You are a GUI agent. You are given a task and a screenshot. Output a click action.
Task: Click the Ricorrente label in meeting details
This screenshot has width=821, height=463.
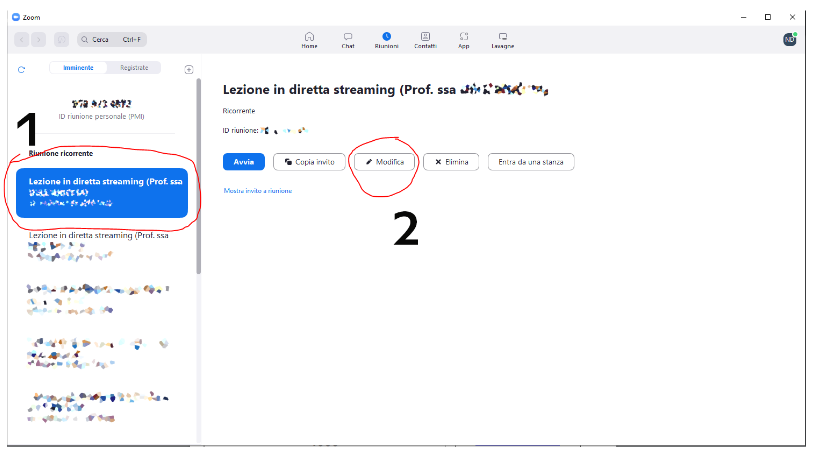pos(239,111)
